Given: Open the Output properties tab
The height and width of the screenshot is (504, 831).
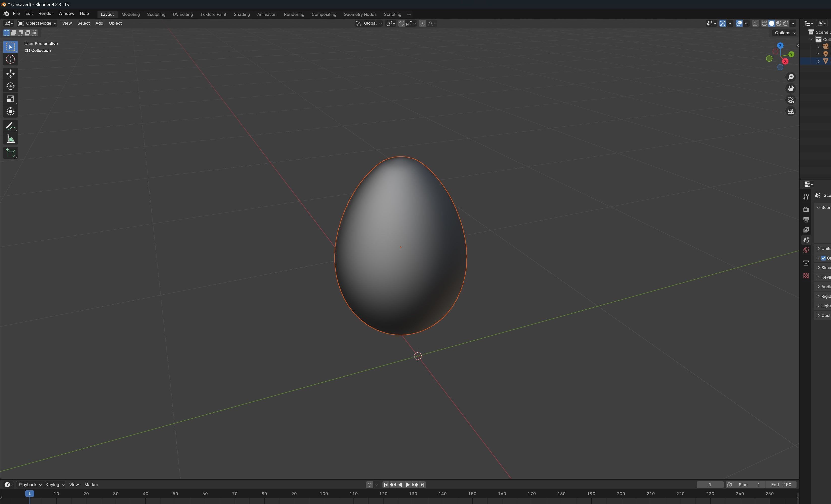Looking at the screenshot, I should coord(806,220).
